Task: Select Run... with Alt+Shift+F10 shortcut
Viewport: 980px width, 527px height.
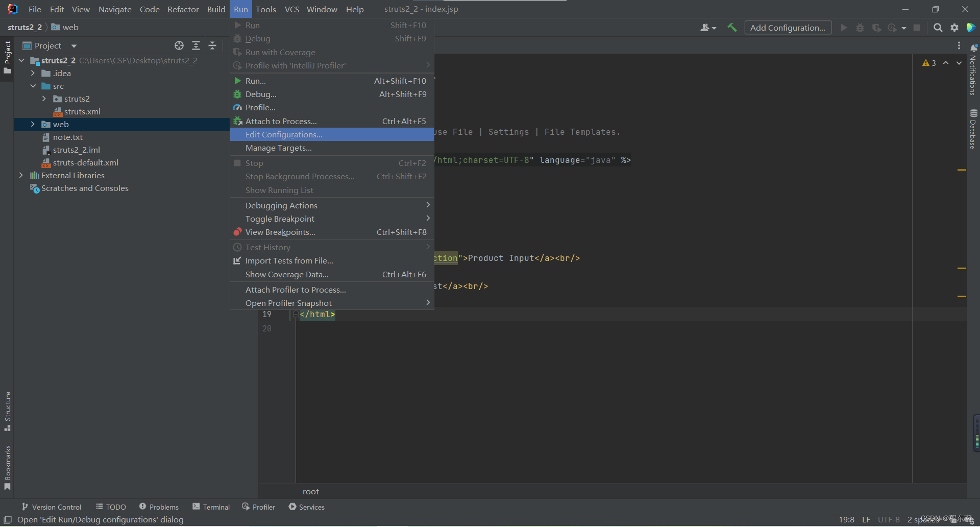Action: pos(332,81)
